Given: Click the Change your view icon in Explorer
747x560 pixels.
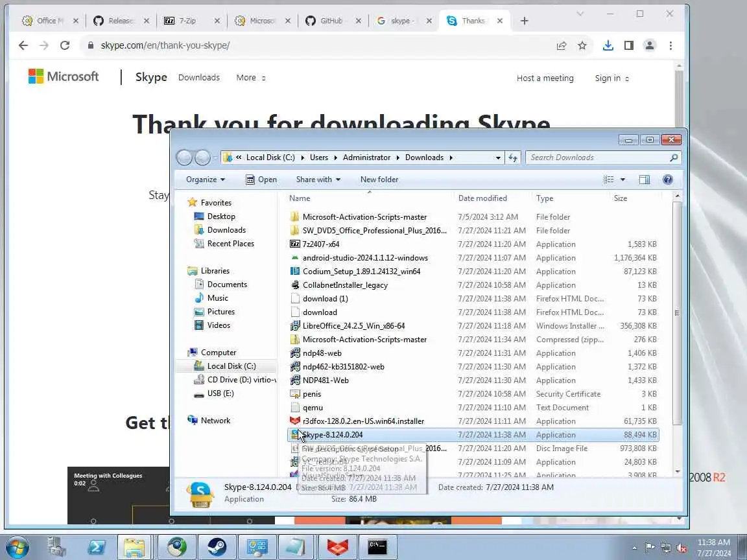Looking at the screenshot, I should (x=609, y=180).
